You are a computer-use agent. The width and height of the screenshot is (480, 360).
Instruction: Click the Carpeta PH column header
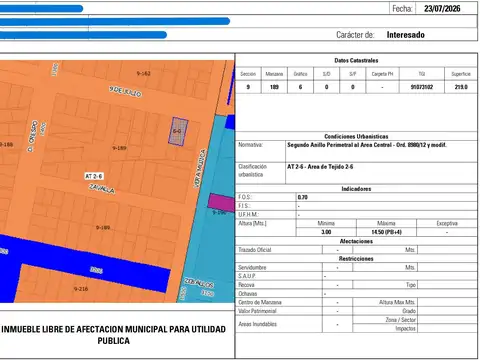click(382, 74)
